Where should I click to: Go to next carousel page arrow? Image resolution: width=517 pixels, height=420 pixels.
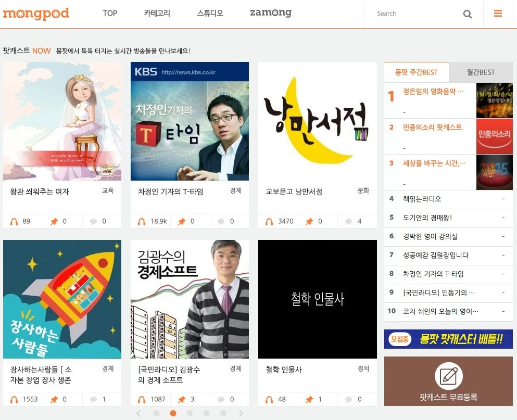point(241,413)
